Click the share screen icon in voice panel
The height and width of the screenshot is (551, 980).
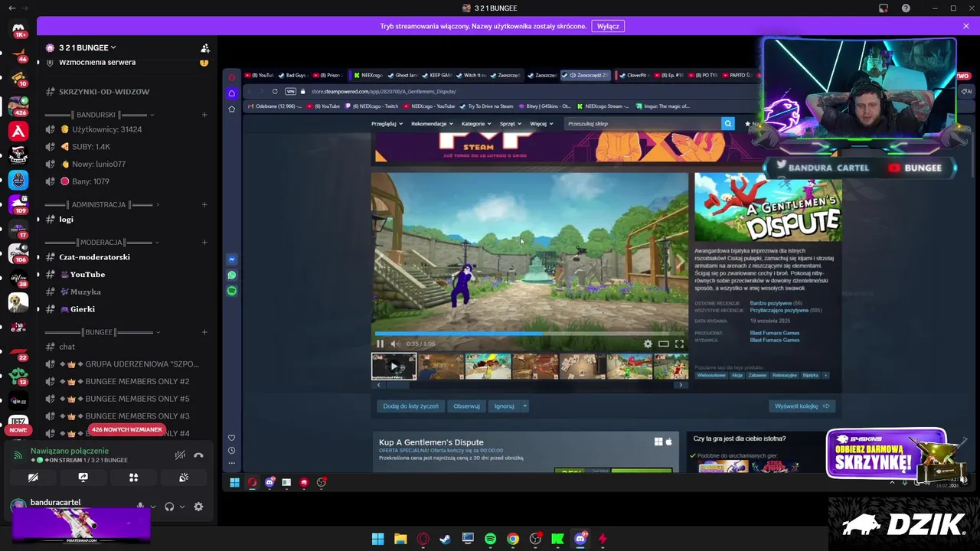coord(83,478)
